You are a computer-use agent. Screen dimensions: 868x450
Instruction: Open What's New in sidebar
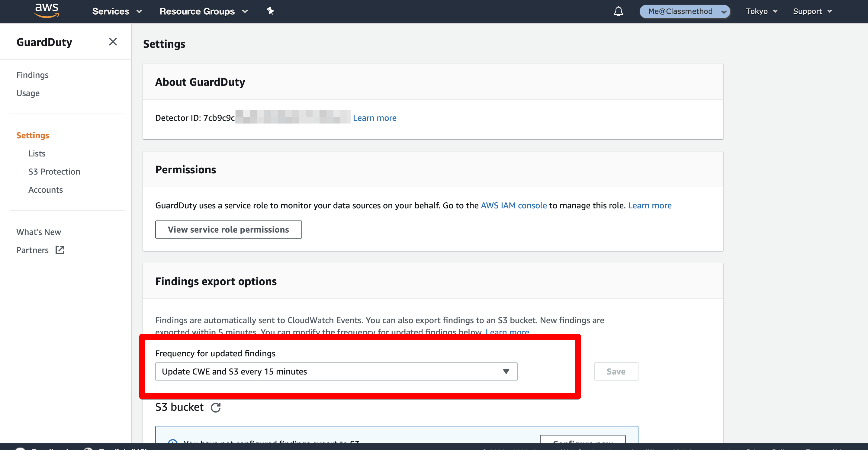pyautogui.click(x=39, y=232)
